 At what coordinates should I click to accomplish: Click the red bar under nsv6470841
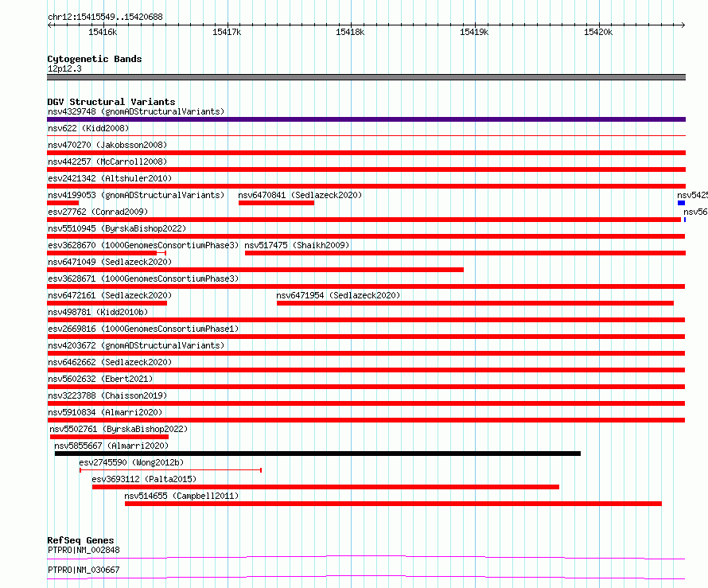[x=276, y=203]
